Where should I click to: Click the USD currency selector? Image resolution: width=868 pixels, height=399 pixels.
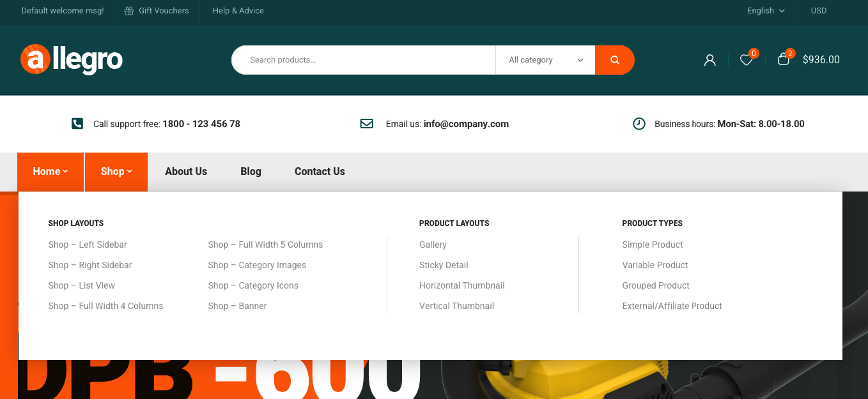(818, 11)
